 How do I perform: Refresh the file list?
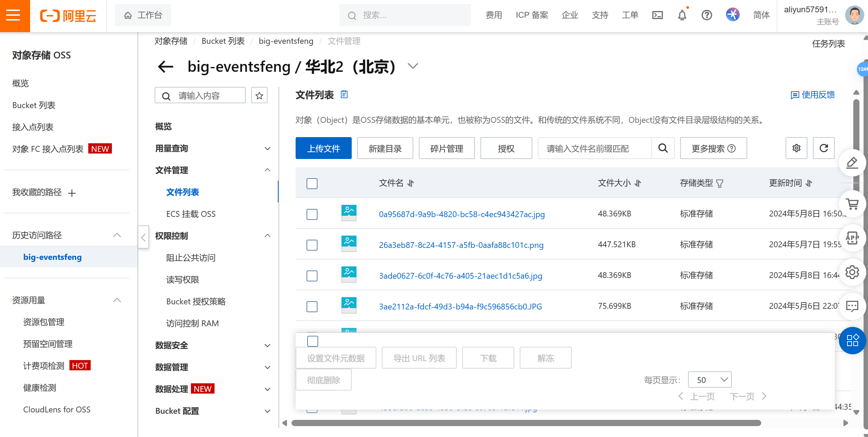point(824,148)
